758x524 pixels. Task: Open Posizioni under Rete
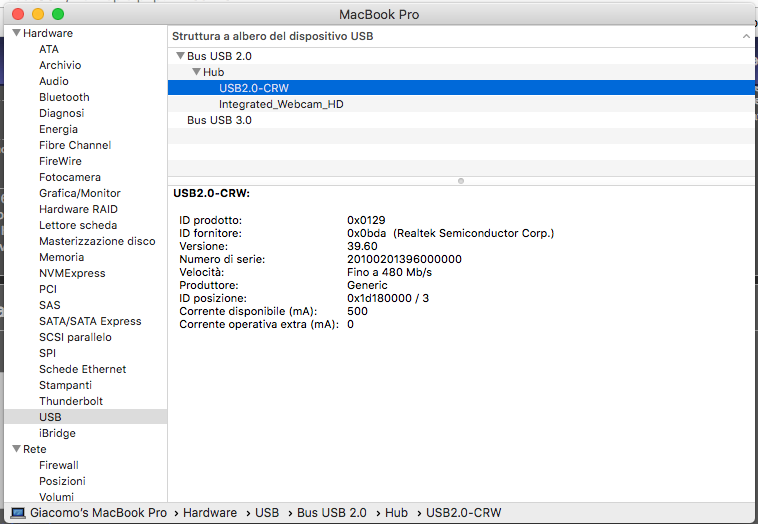click(x=62, y=481)
